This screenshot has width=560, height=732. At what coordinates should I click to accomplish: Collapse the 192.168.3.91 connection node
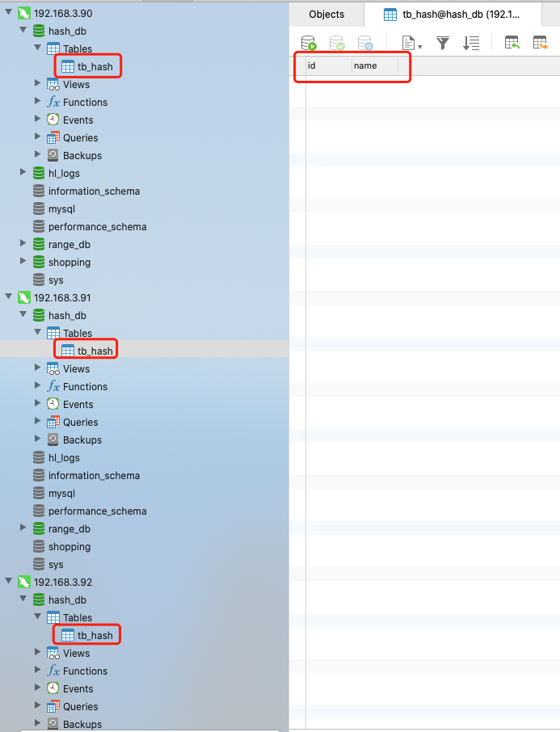point(9,297)
